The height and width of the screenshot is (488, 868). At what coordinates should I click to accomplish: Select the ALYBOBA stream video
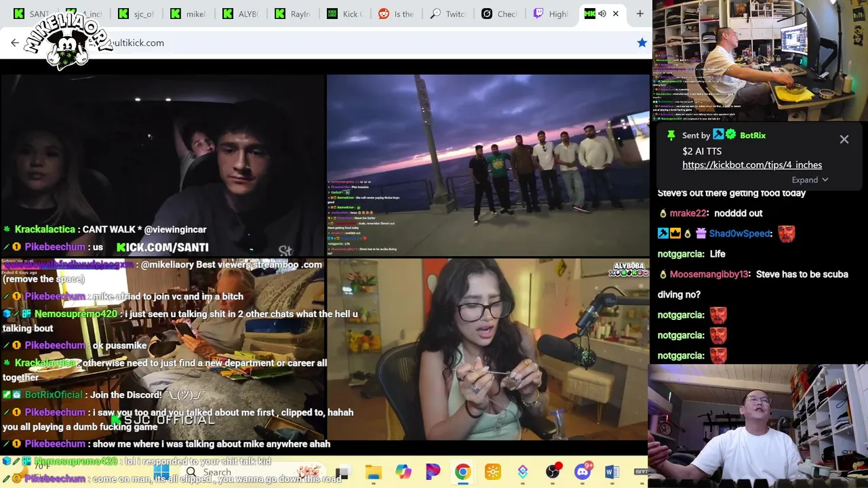488,349
